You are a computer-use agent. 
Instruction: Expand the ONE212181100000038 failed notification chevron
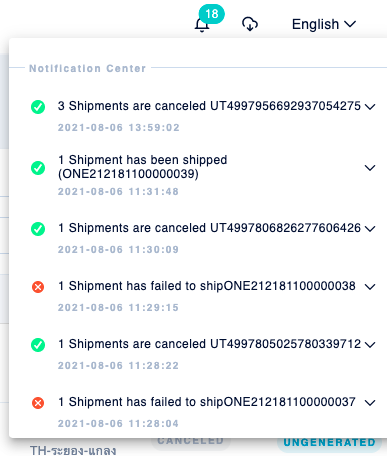coord(370,287)
